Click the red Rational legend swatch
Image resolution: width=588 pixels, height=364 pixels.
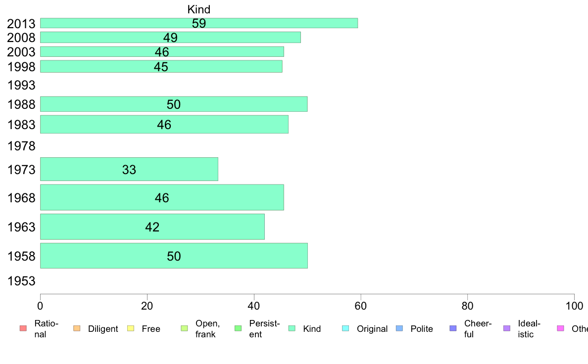pyautogui.click(x=23, y=328)
